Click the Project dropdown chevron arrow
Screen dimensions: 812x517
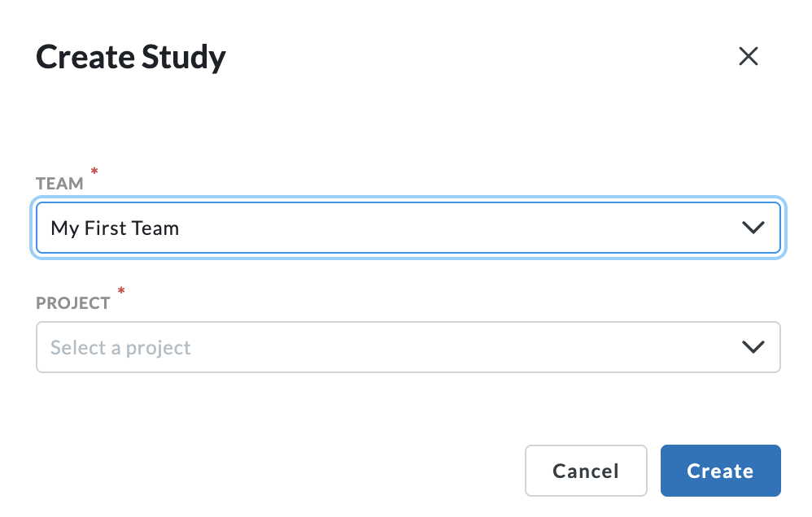pyautogui.click(x=753, y=348)
